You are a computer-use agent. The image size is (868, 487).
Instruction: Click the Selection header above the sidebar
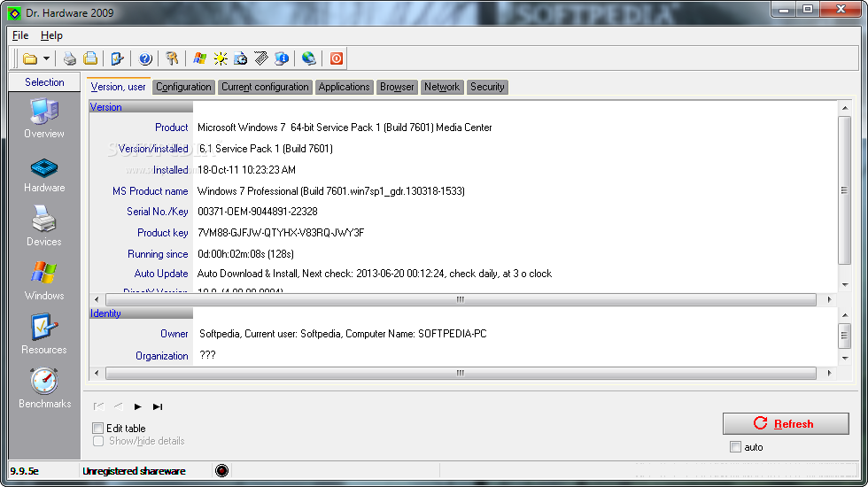[x=44, y=81]
